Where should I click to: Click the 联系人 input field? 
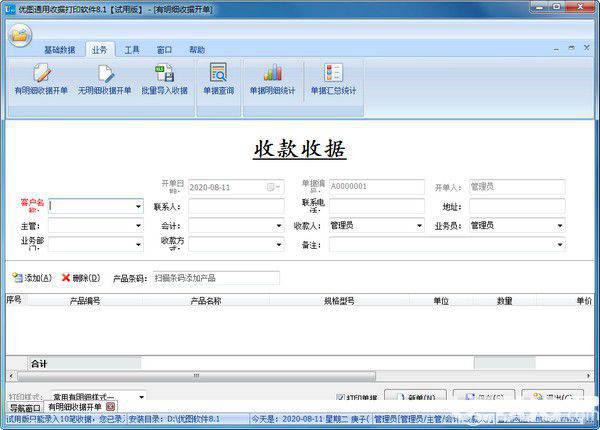pyautogui.click(x=236, y=207)
